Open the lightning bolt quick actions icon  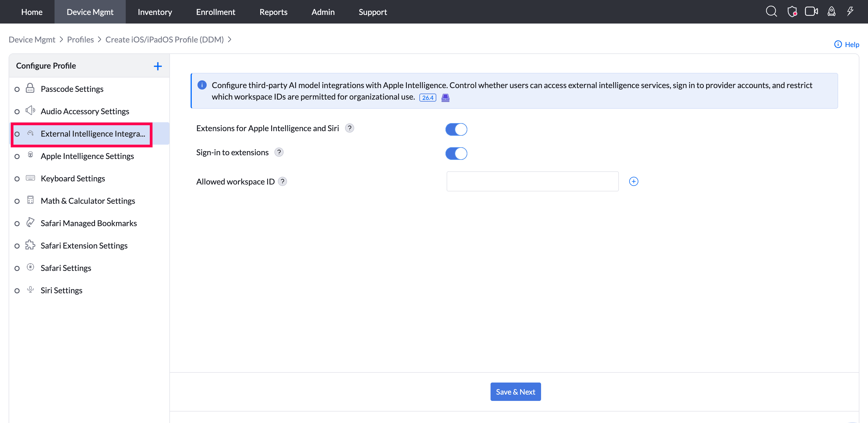click(850, 11)
